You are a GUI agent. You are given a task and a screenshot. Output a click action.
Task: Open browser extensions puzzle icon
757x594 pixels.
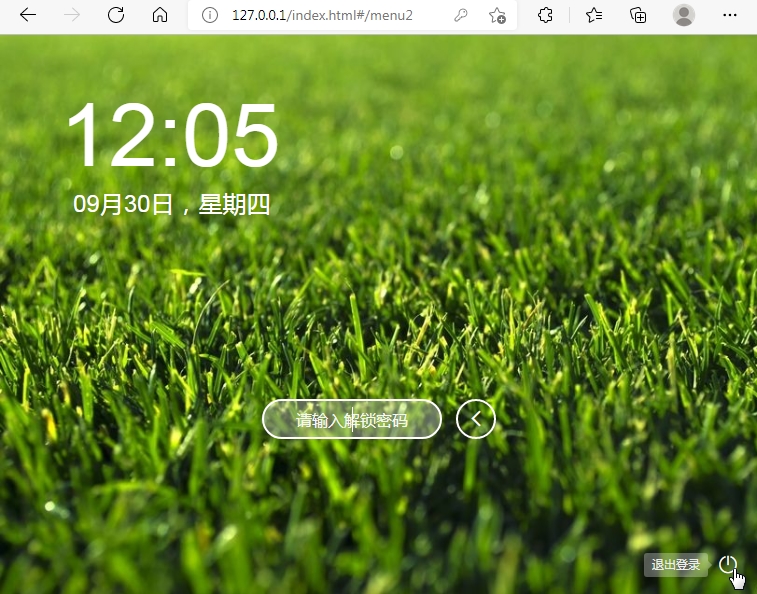(545, 15)
